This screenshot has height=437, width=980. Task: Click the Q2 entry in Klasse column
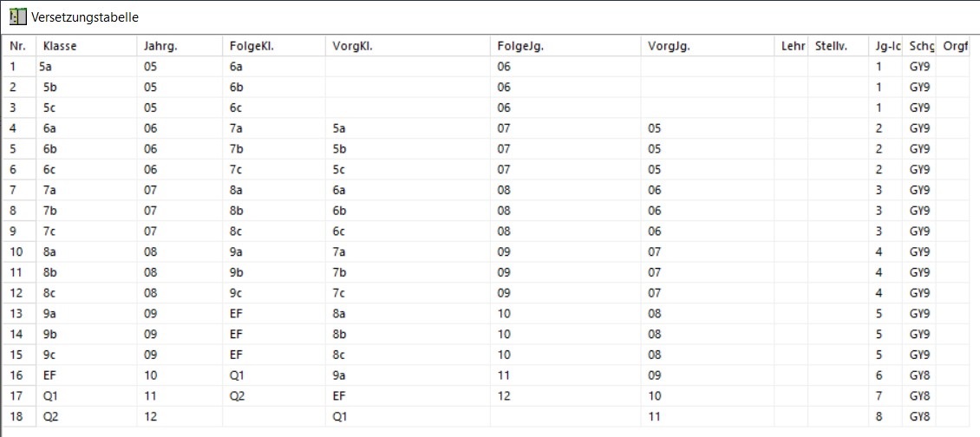87,417
